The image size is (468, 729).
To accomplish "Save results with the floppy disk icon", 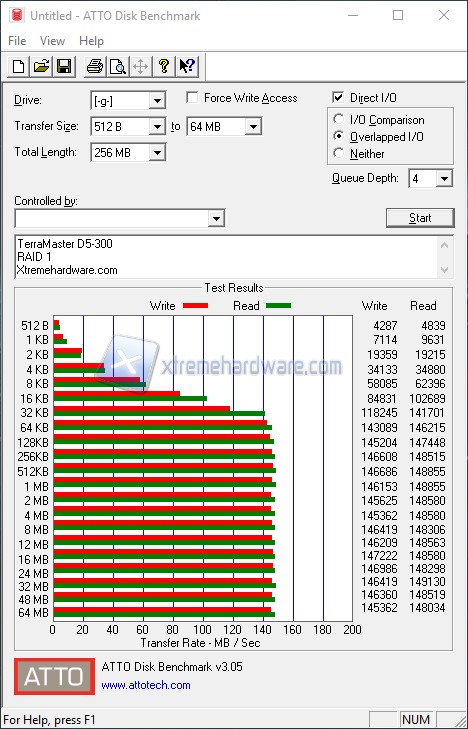I will (x=64, y=67).
